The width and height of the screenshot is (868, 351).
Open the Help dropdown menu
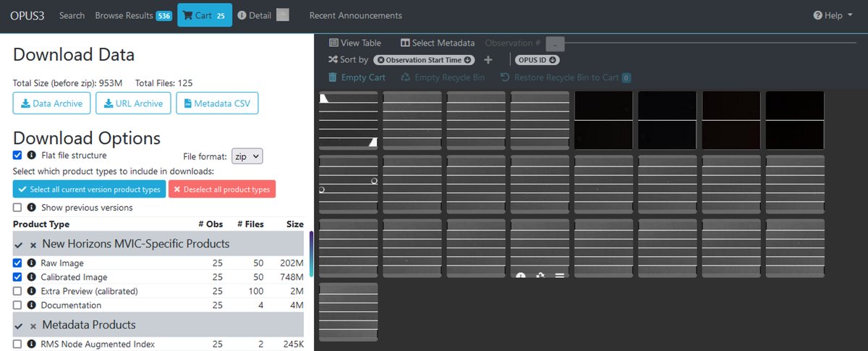[x=833, y=15]
